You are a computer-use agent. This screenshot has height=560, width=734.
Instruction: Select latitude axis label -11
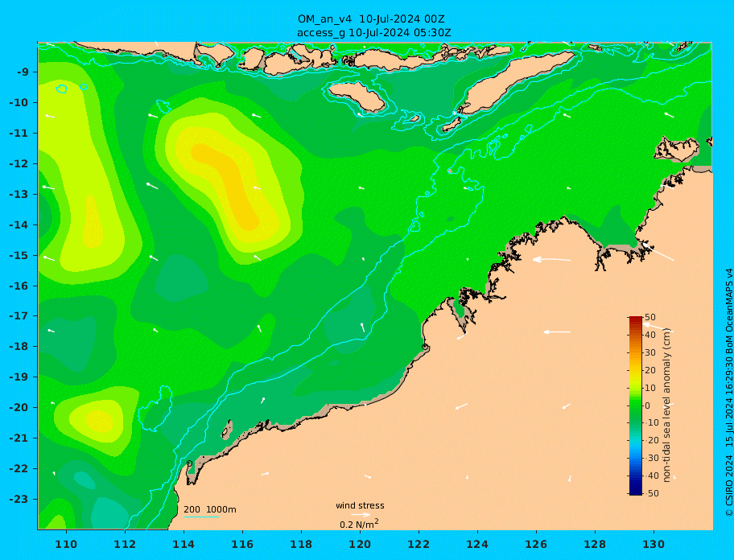(x=19, y=134)
